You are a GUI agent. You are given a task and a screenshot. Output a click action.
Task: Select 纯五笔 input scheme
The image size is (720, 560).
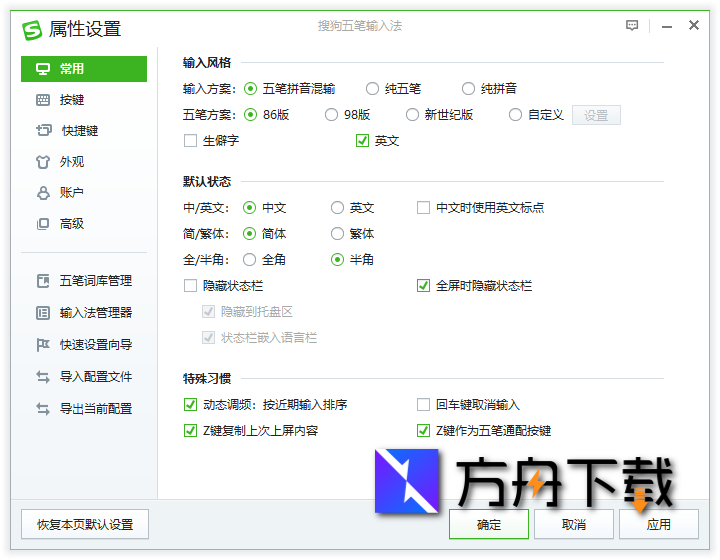[372, 89]
